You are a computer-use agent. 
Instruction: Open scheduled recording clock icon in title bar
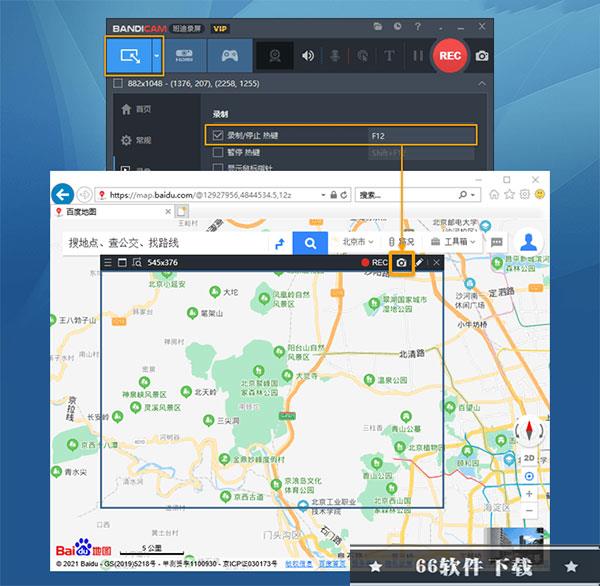[x=398, y=27]
